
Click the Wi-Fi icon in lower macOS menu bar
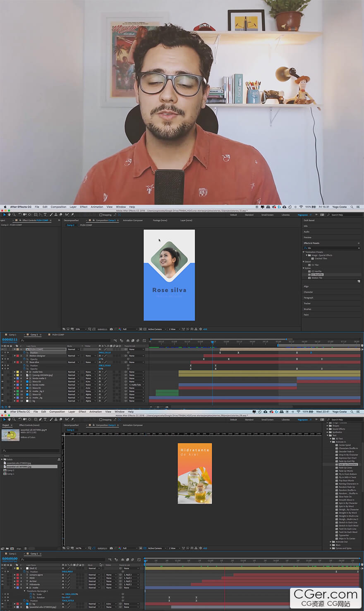tap(298, 412)
